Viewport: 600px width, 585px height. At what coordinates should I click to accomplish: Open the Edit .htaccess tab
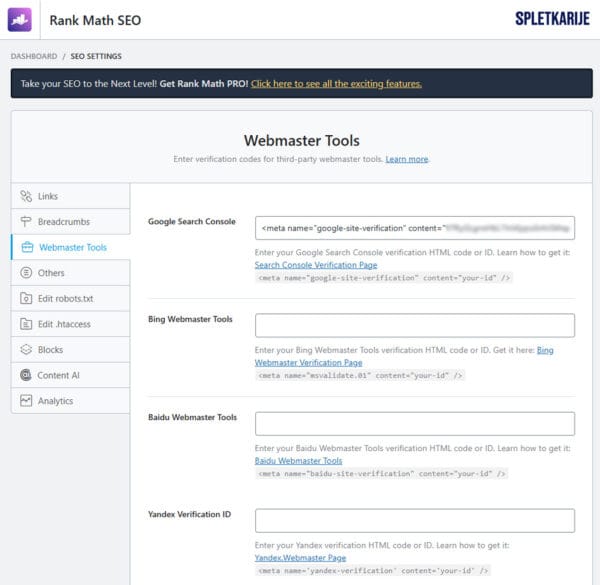(x=71, y=324)
